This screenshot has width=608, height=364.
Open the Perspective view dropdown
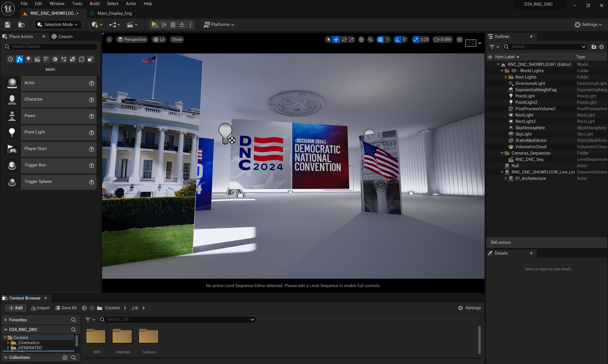point(132,39)
